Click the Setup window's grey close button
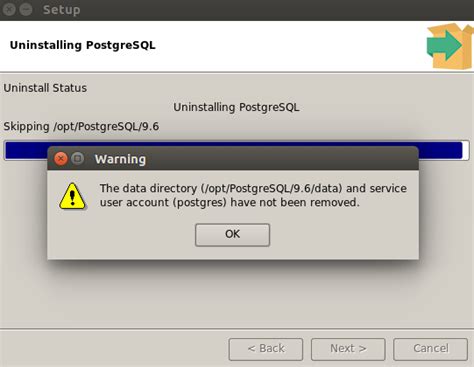Image resolution: width=474 pixels, height=367 pixels. [x=9, y=9]
